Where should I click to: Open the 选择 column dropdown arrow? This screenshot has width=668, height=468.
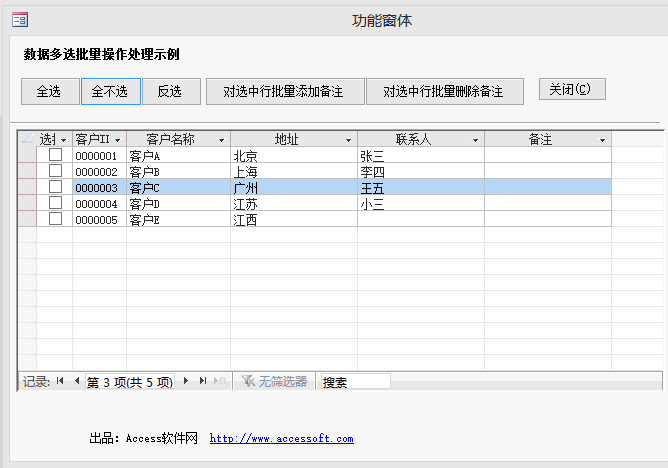coord(64,140)
